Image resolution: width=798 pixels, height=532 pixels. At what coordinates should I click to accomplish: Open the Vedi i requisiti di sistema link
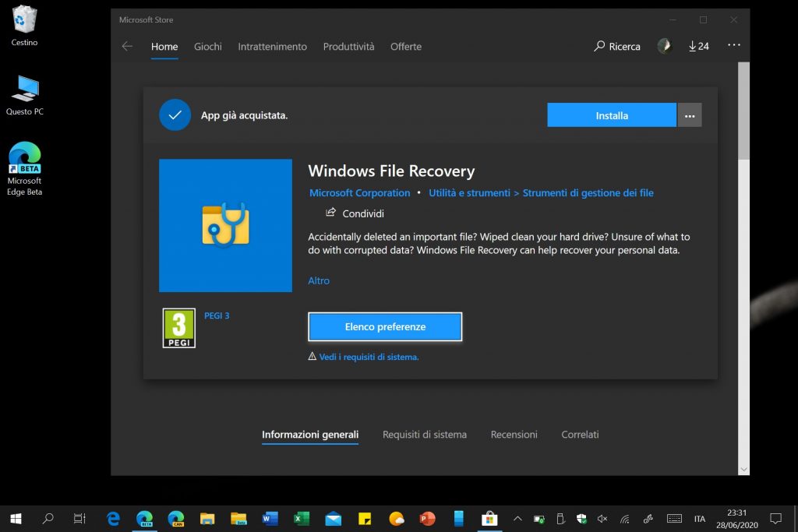pyautogui.click(x=369, y=357)
